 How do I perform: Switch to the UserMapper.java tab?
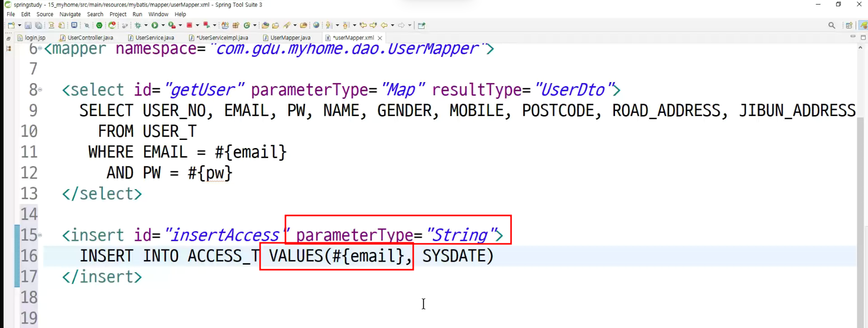pos(286,38)
